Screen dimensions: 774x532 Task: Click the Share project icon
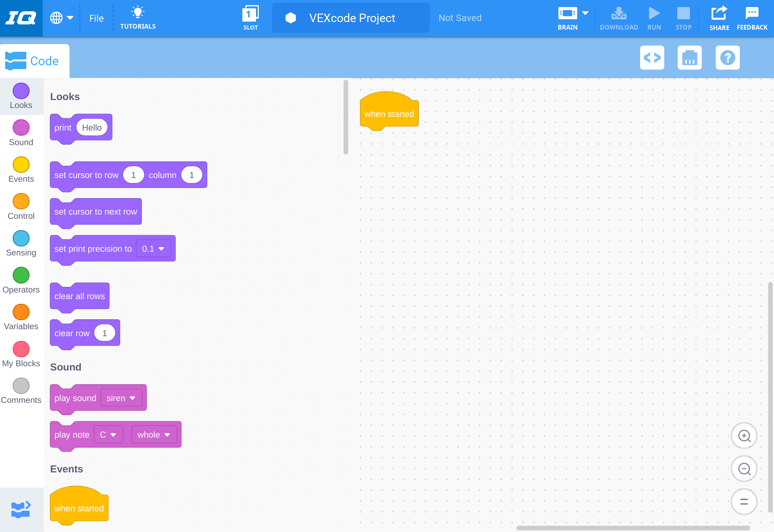pyautogui.click(x=719, y=18)
